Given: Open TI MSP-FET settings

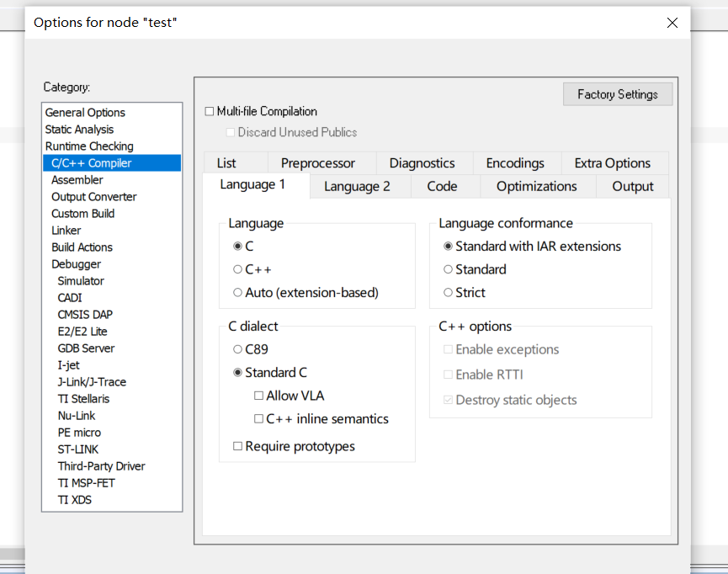Looking at the screenshot, I should tap(112, 483).
